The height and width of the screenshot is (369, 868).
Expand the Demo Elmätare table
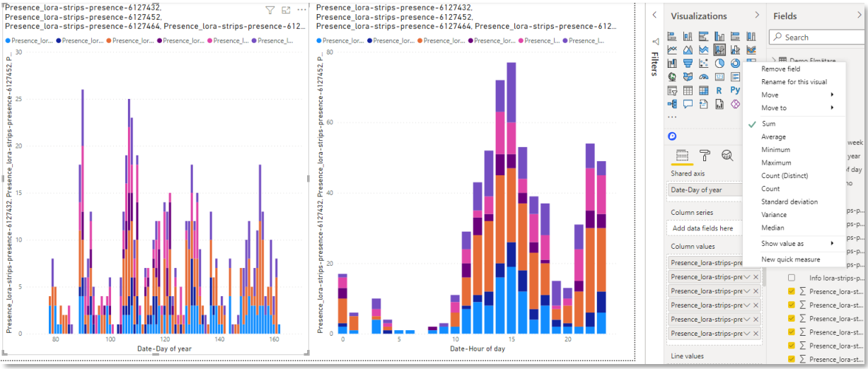click(775, 60)
